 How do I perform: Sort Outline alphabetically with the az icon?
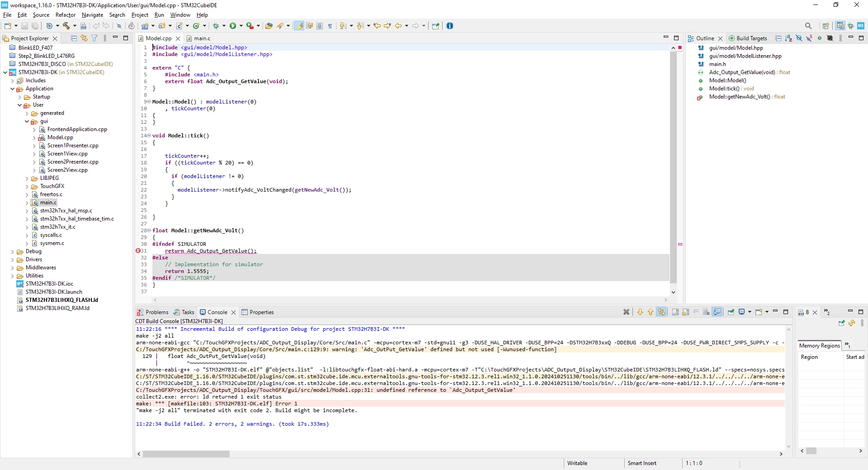click(788, 38)
